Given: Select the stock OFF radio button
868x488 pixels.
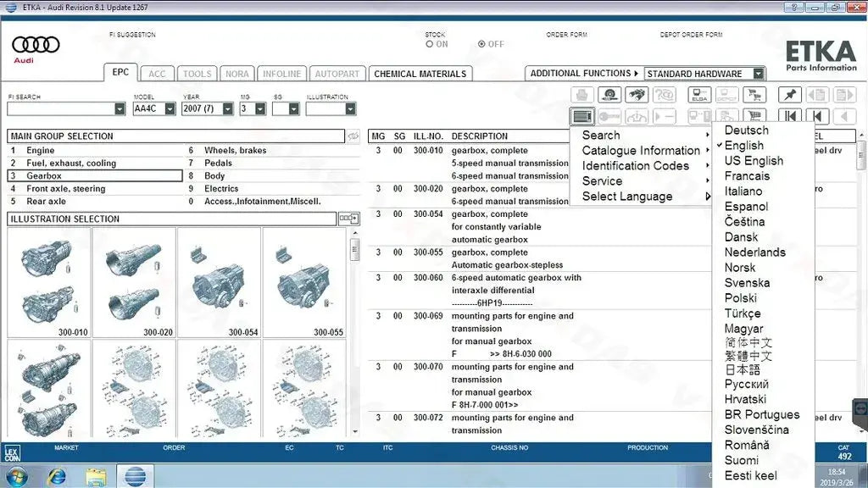Looking at the screenshot, I should [482, 44].
